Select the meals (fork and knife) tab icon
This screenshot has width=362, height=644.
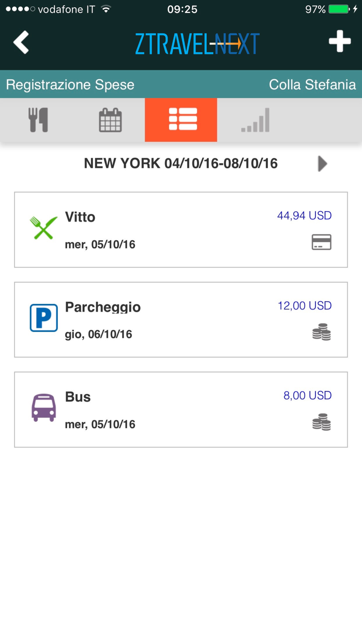(x=38, y=120)
